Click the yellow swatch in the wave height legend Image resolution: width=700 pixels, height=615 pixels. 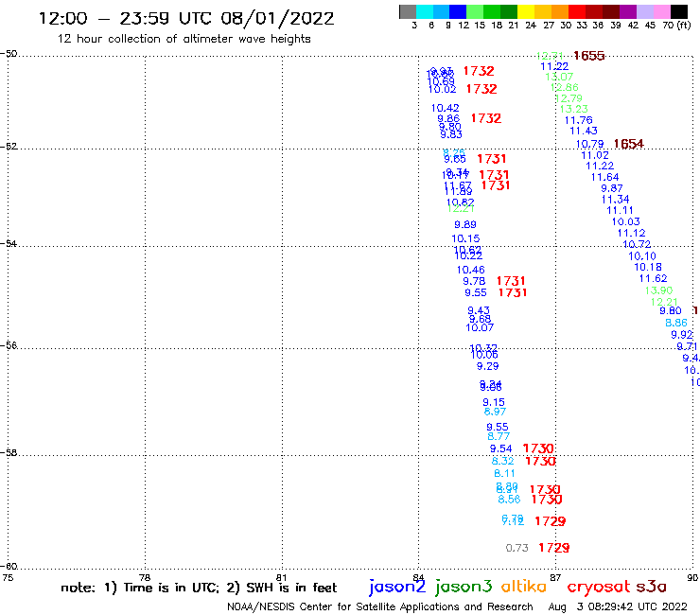(526, 11)
